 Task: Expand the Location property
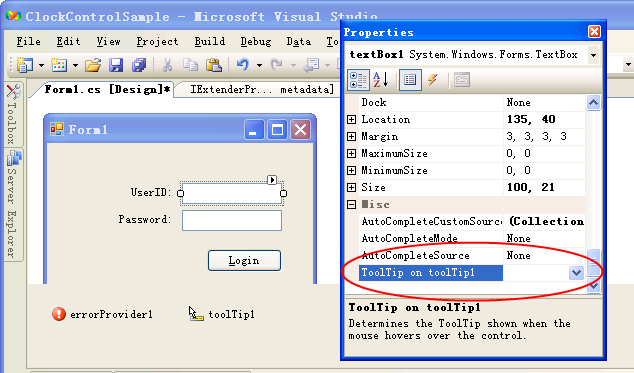point(351,119)
